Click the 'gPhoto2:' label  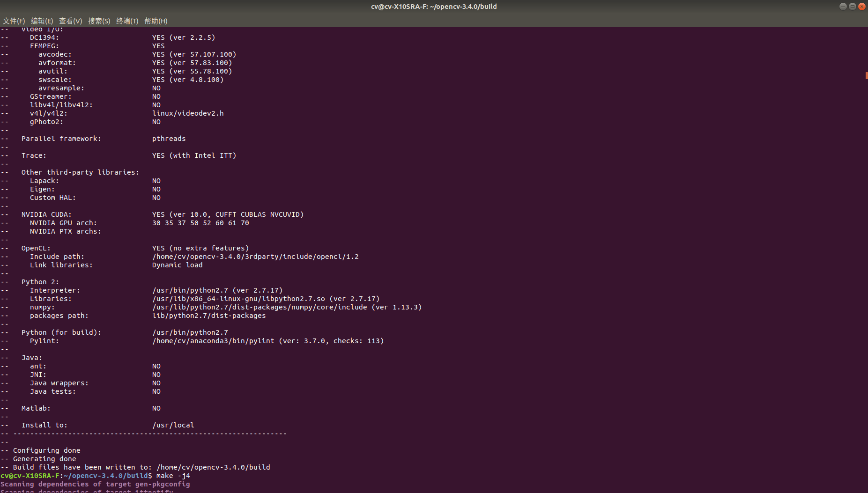(46, 122)
